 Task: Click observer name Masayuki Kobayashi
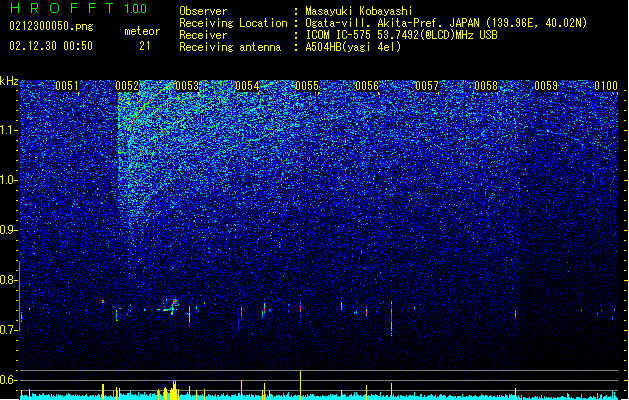[x=359, y=11]
